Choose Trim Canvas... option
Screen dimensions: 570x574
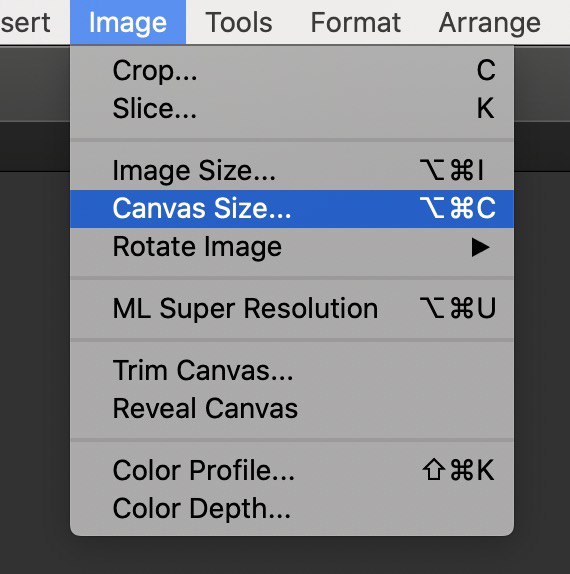point(292,371)
